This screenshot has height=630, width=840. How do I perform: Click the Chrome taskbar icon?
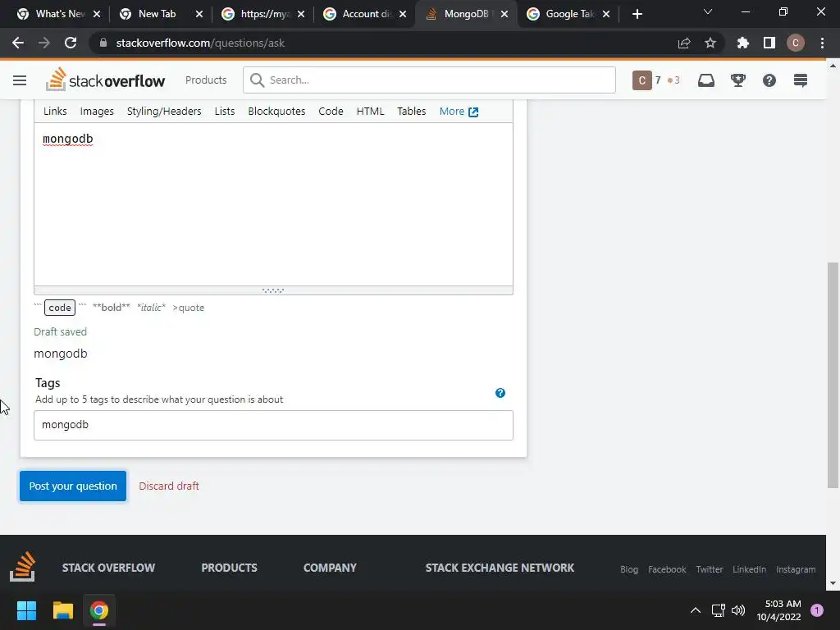click(x=99, y=610)
